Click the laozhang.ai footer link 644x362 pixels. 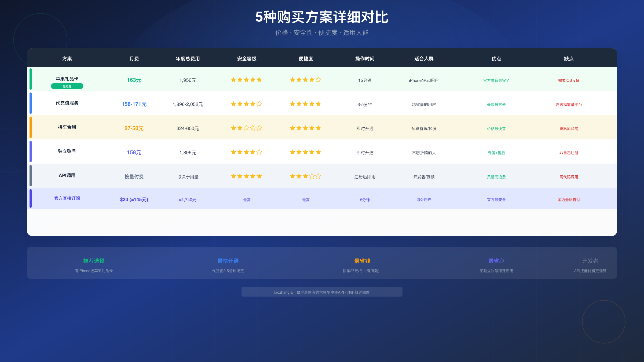pyautogui.click(x=322, y=292)
